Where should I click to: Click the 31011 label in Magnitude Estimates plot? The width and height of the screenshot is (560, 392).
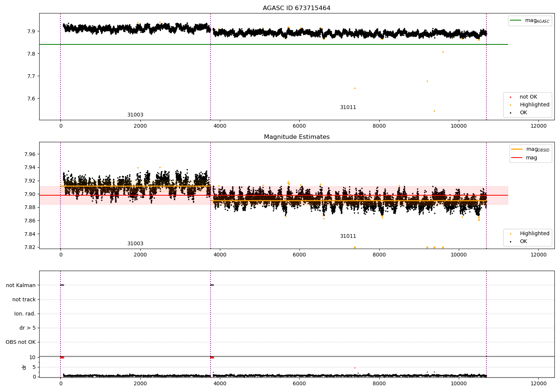pyautogui.click(x=348, y=236)
